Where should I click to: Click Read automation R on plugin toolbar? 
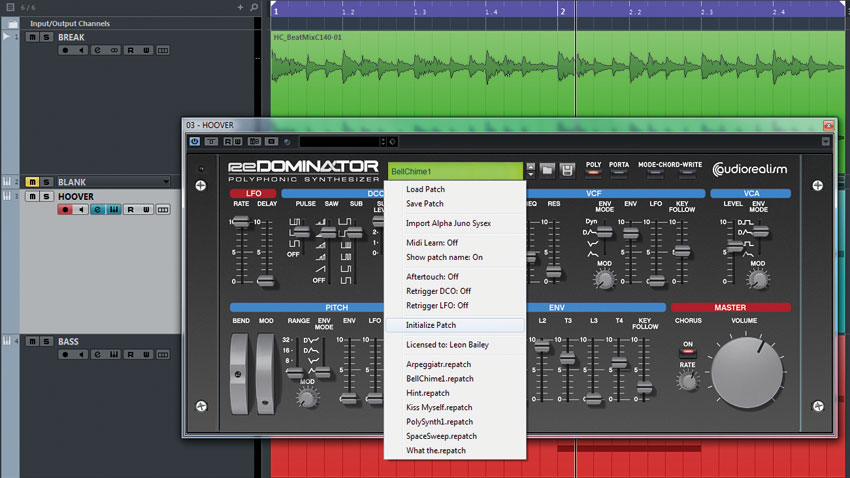tap(228, 141)
